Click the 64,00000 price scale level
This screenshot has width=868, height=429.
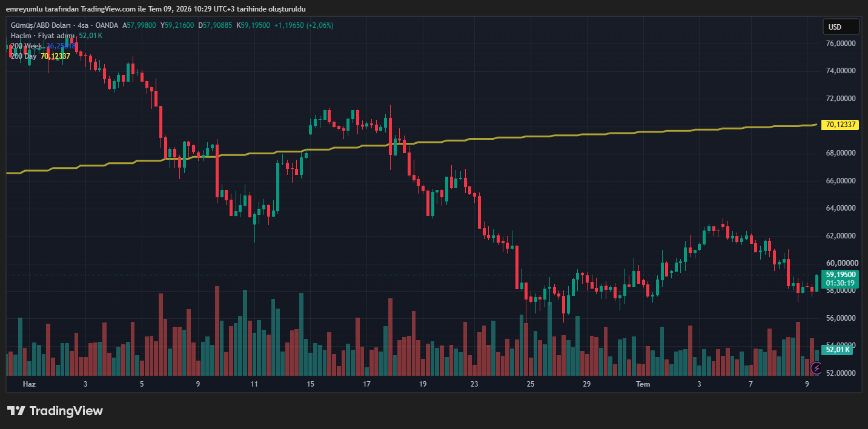(841, 208)
